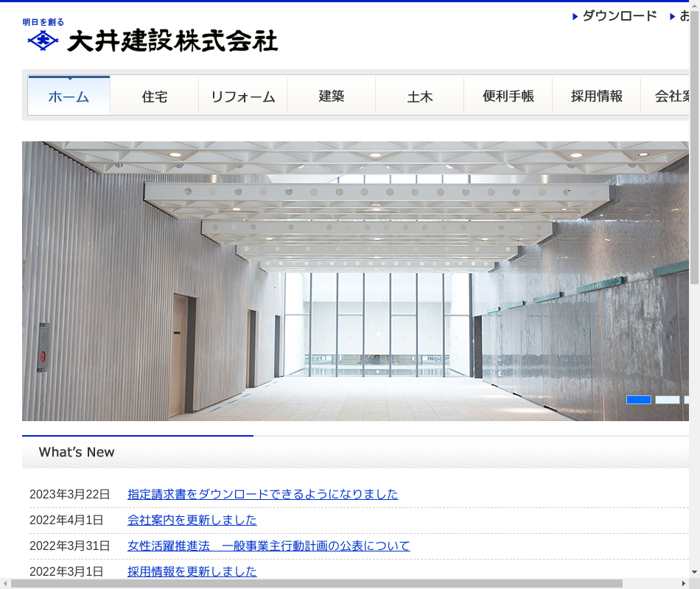Open the 便利手帳 menu item
Viewport: 700px width, 589px height.
[508, 96]
